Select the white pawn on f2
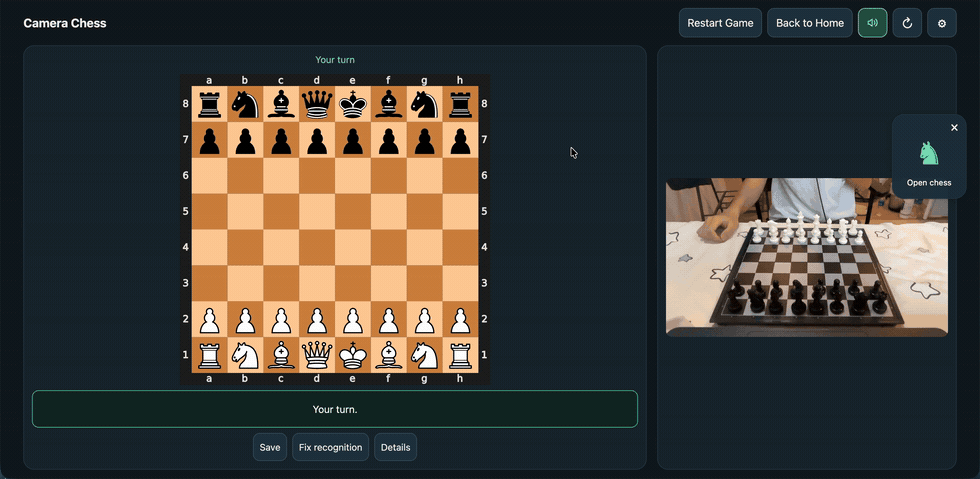The width and height of the screenshot is (980, 479). (x=389, y=320)
